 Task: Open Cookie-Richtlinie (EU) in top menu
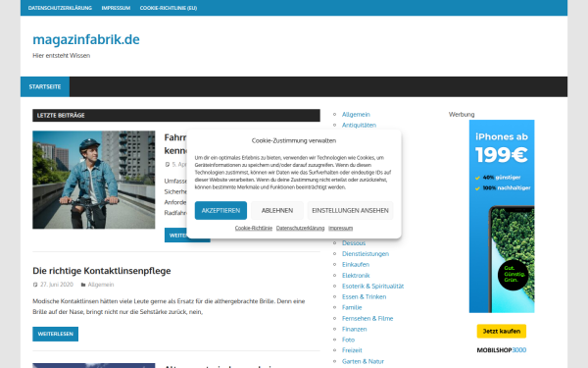coord(169,8)
